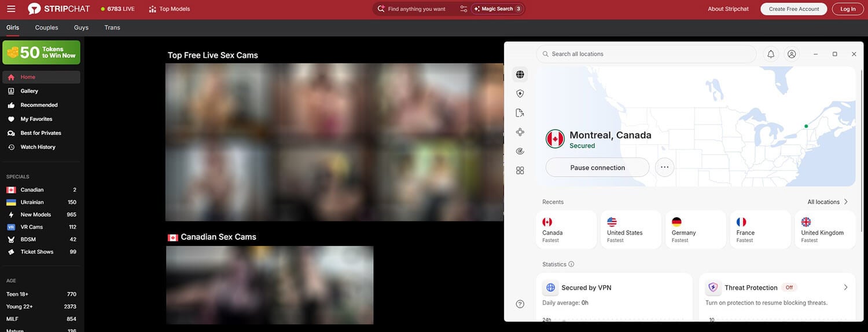Select the Ticket Shows category
The height and width of the screenshot is (332, 868).
tap(41, 251)
